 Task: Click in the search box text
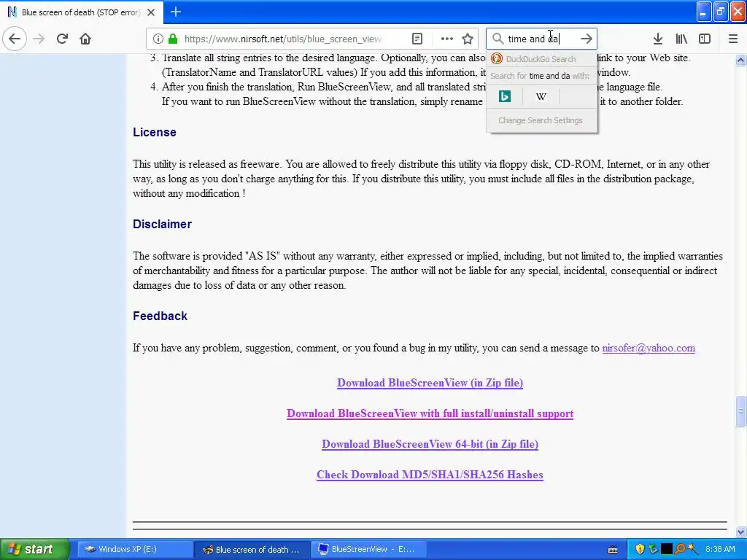541,39
